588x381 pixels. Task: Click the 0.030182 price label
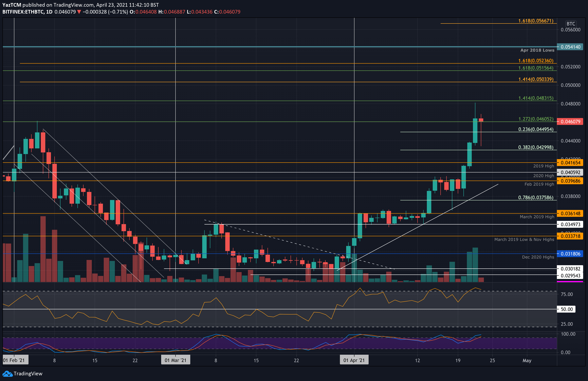point(570,269)
